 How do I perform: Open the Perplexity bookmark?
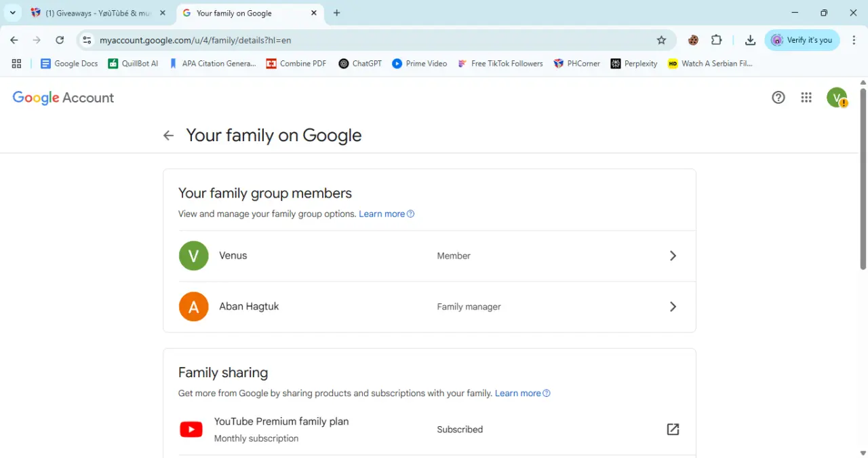tap(634, 63)
